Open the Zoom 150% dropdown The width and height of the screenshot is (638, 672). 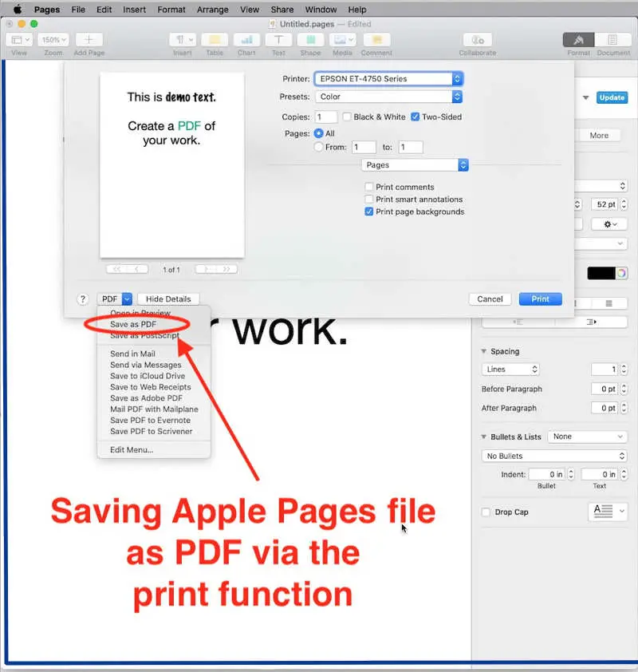coord(54,40)
